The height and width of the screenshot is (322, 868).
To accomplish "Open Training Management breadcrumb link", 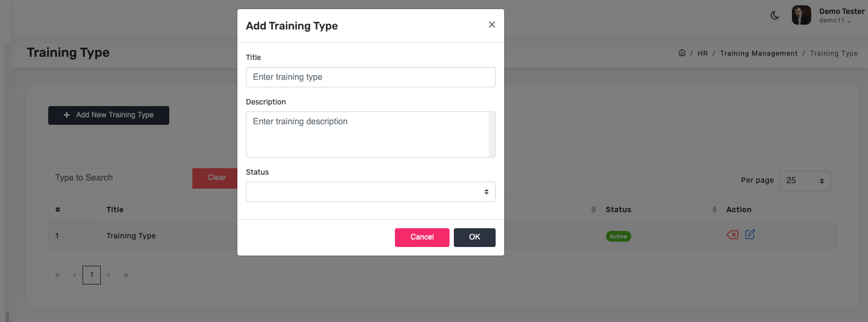I will (x=759, y=53).
